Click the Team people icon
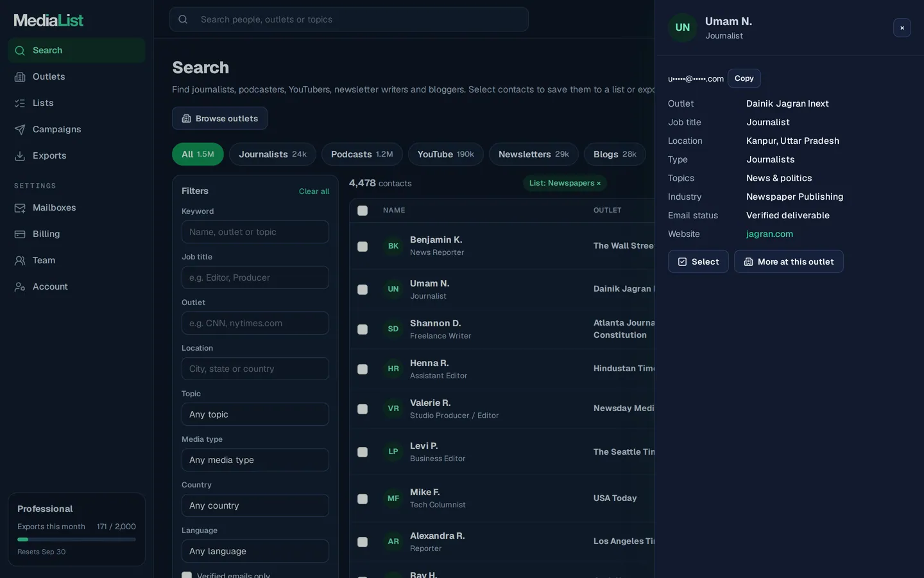The height and width of the screenshot is (578, 924). [x=20, y=261]
